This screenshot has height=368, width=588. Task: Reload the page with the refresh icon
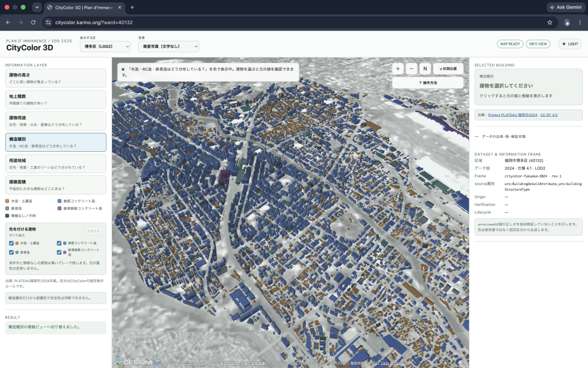pos(33,22)
